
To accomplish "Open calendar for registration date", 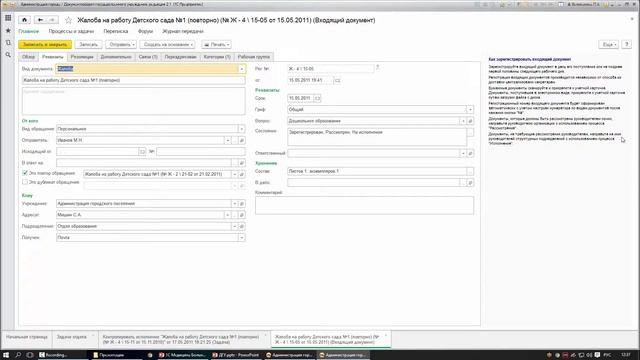I will pyautogui.click(x=337, y=80).
